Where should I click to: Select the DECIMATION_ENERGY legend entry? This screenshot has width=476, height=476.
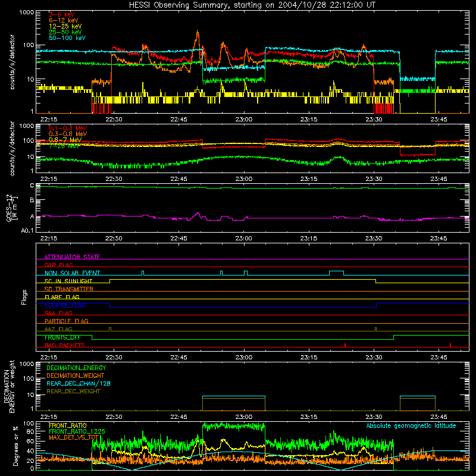click(x=76, y=368)
